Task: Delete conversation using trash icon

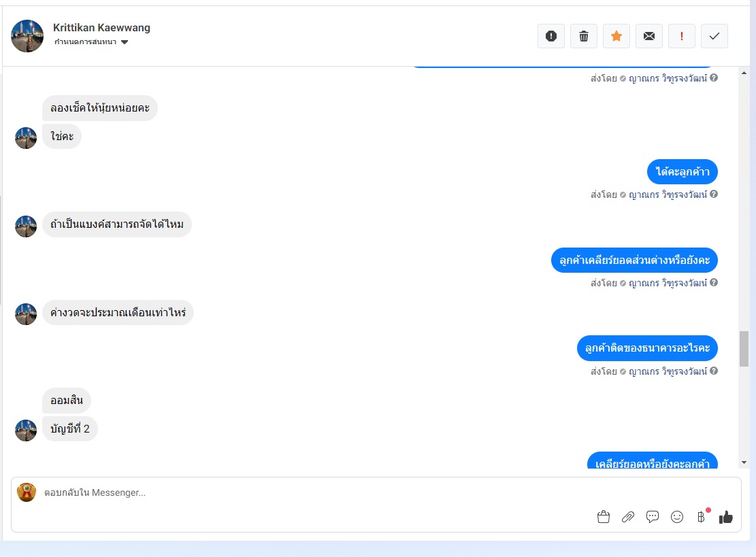Action: (584, 36)
